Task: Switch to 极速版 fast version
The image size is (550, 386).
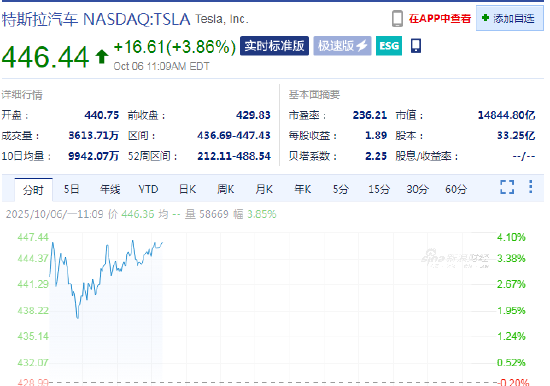Action: 342,46
